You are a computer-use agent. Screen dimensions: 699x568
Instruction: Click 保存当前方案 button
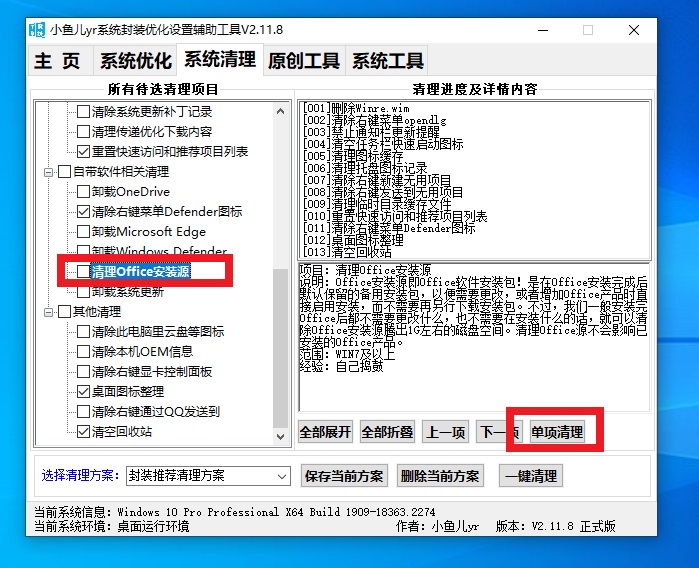coord(344,476)
